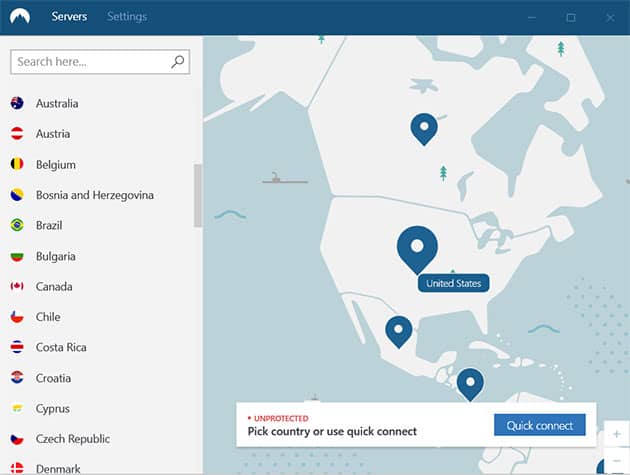Choose Belgium in the server list
This screenshot has width=630, height=475.
56,165
